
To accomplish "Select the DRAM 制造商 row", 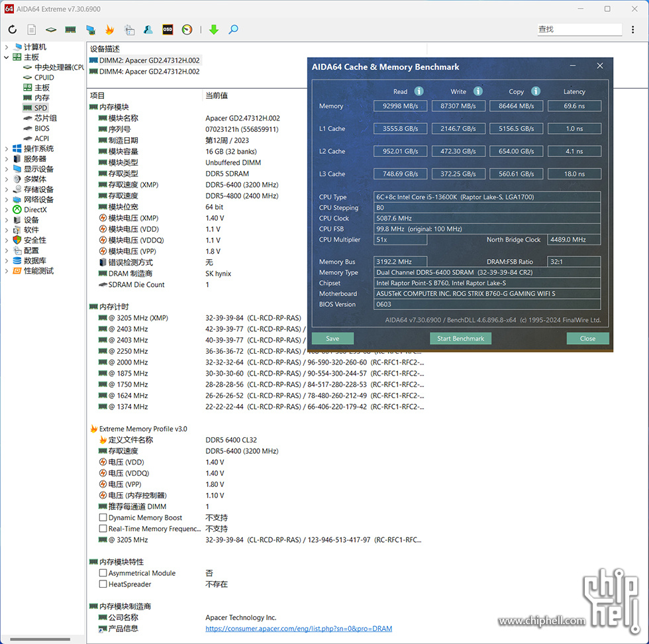I will [x=165, y=274].
